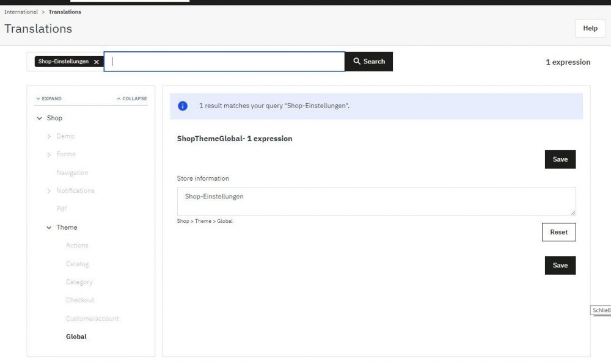Collapse the Theme node chevron
Viewport: 611px width, 364px height.
(49, 227)
